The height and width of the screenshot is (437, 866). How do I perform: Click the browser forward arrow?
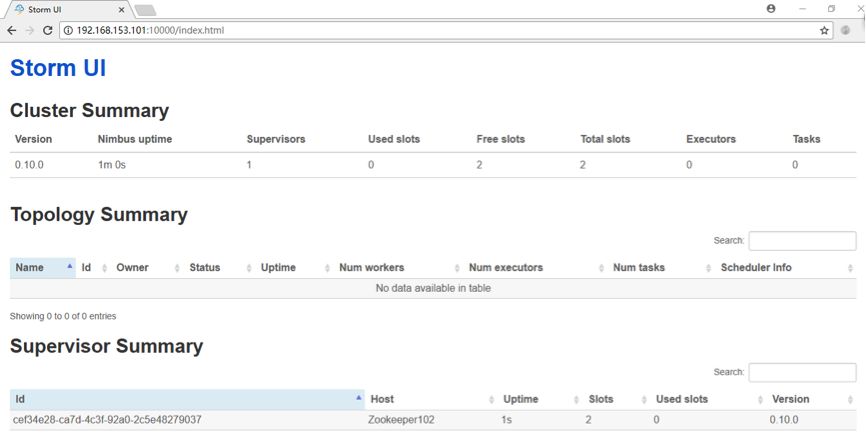30,30
